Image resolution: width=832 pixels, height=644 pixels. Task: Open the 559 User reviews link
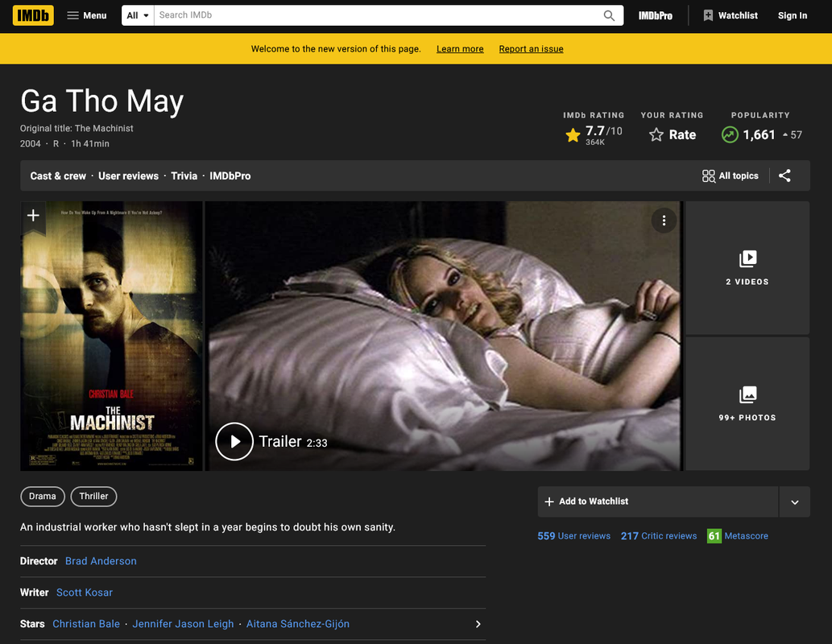[x=573, y=536]
